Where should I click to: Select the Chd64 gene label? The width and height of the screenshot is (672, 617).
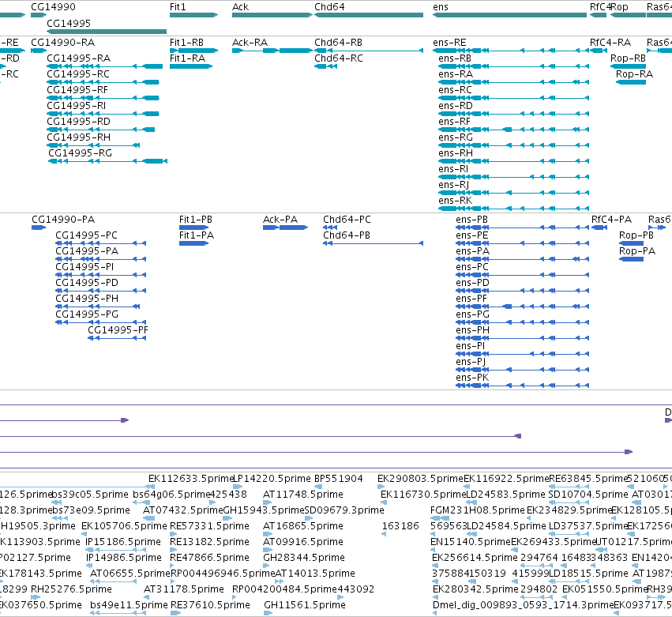click(x=329, y=7)
